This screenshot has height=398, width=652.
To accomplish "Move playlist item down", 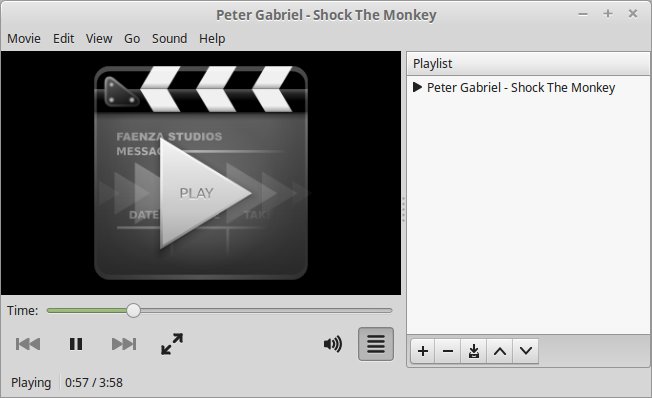I will pos(526,351).
